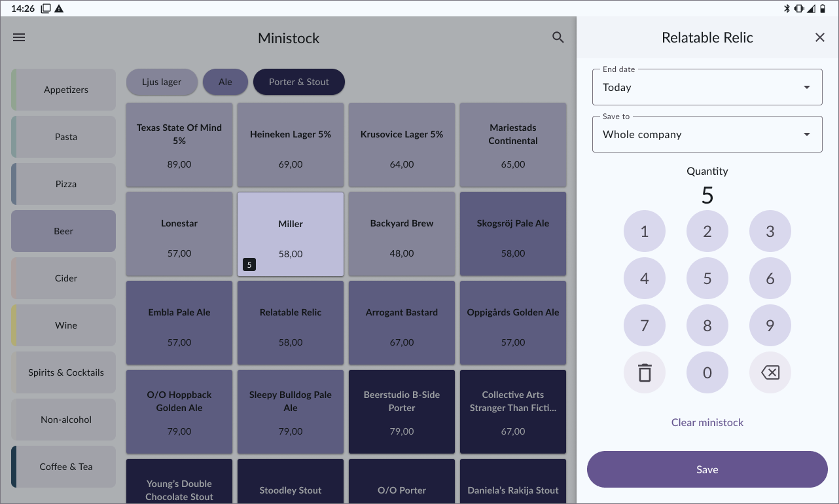The height and width of the screenshot is (504, 839).
Task: Select the Krusovice Lager 5% tile
Action: click(x=402, y=145)
